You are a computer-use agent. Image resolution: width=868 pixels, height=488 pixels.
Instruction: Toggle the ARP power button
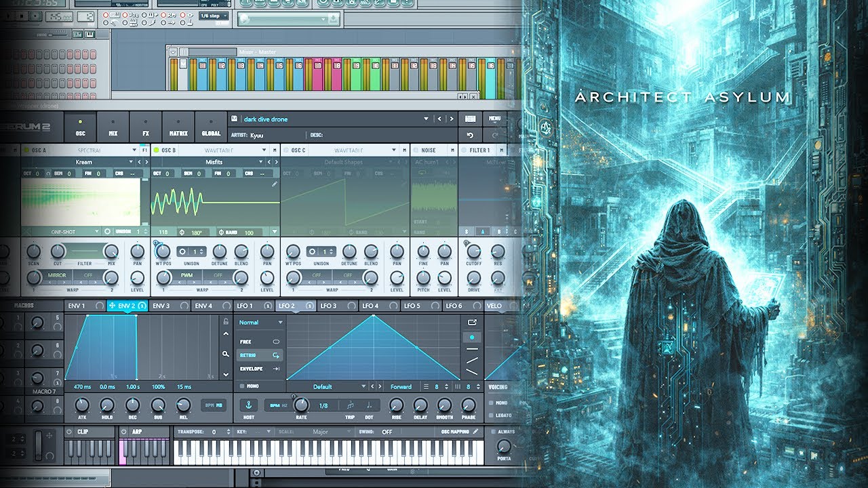tap(125, 431)
